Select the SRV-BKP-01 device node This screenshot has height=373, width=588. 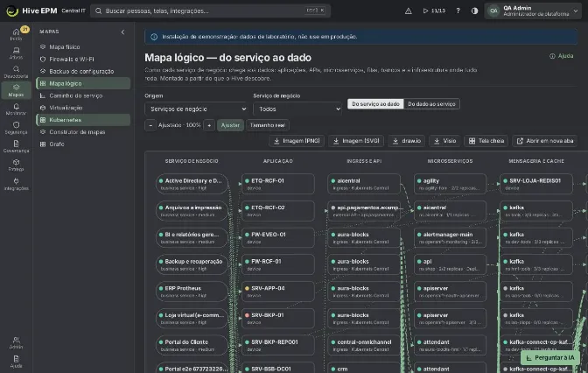click(x=278, y=318)
